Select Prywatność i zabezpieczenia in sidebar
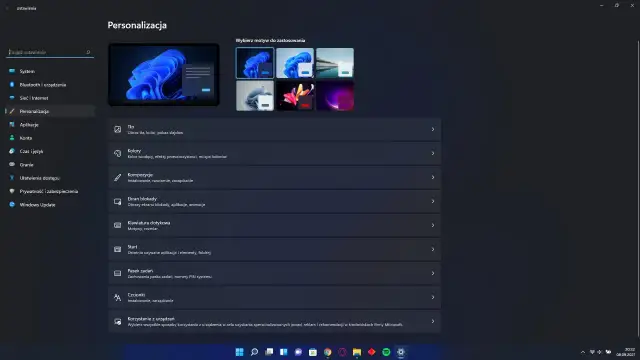Screen dimensions: 640x360 click(50, 191)
